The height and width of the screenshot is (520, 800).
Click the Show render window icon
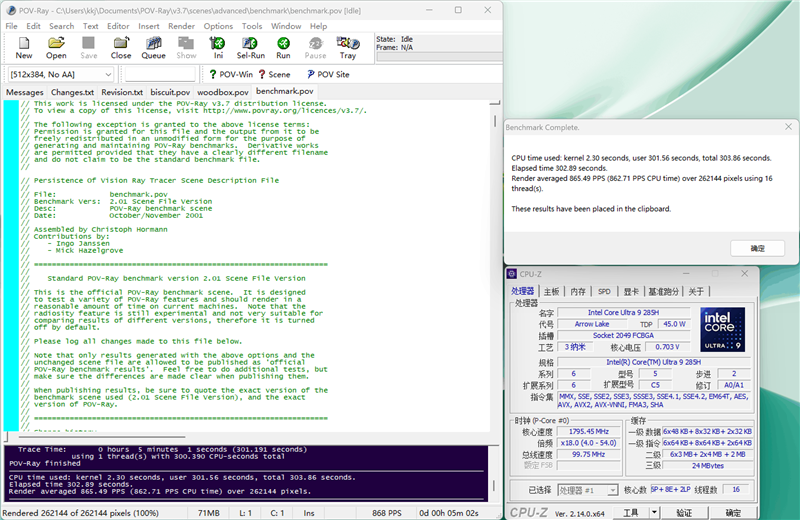(186, 48)
